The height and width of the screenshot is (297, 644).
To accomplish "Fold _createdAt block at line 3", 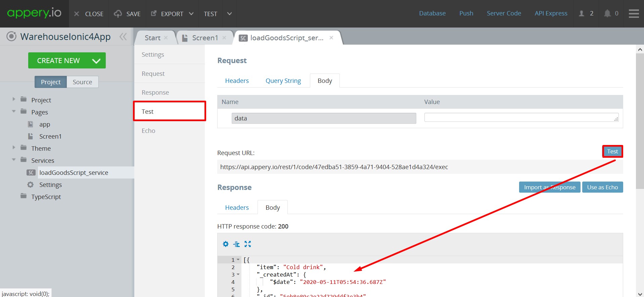I will click(x=238, y=275).
